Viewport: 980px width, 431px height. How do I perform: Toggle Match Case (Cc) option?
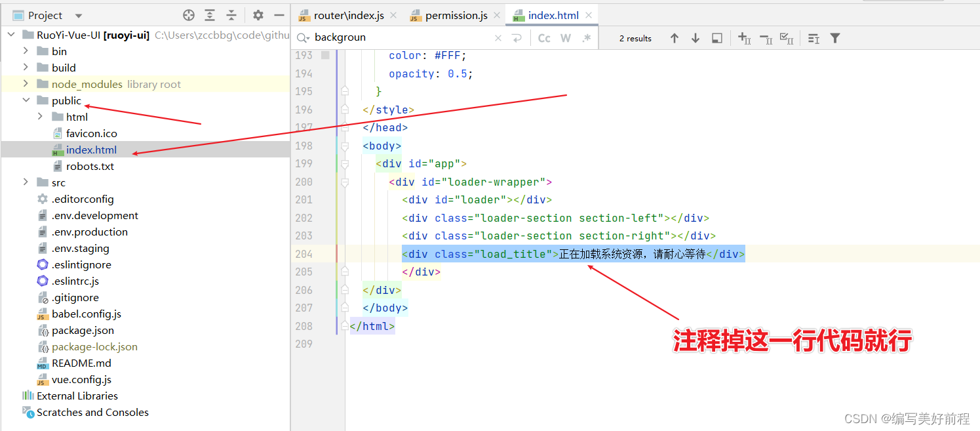click(x=544, y=38)
